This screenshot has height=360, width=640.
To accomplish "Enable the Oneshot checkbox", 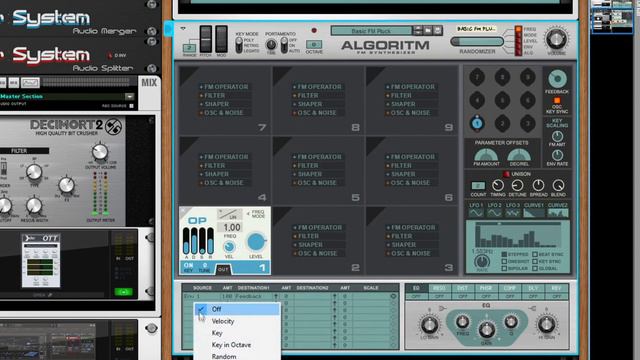I will [x=504, y=261].
